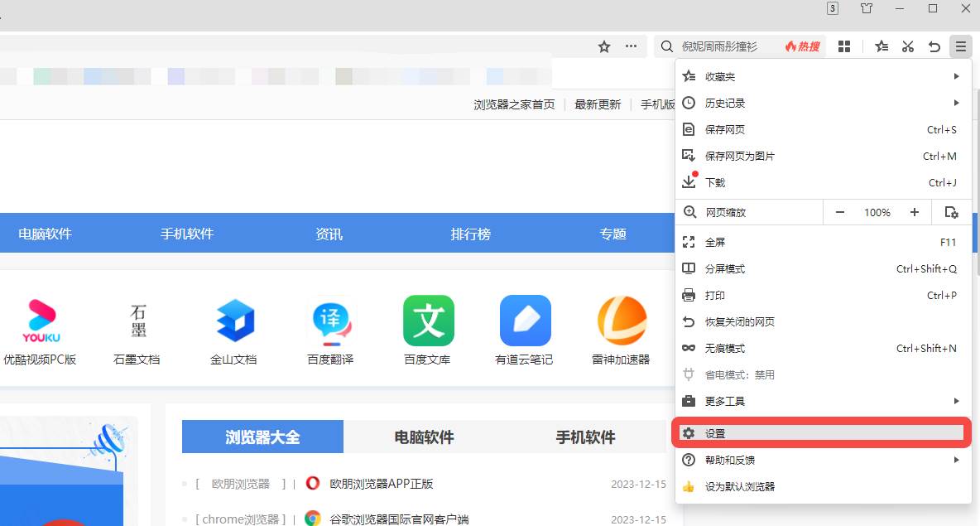
Task: Open the 热搜 hot search badge
Action: click(803, 46)
